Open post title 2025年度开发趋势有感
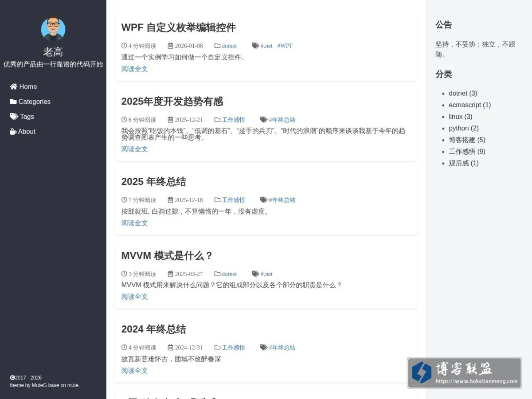Screen dimensions: 532x399 (x=172, y=102)
